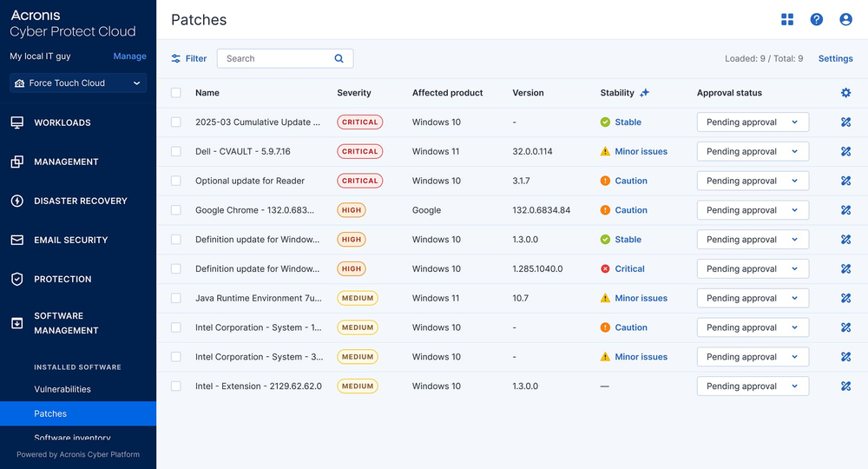868x469 pixels.
Task: Click the Management copy icon
Action: click(17, 162)
